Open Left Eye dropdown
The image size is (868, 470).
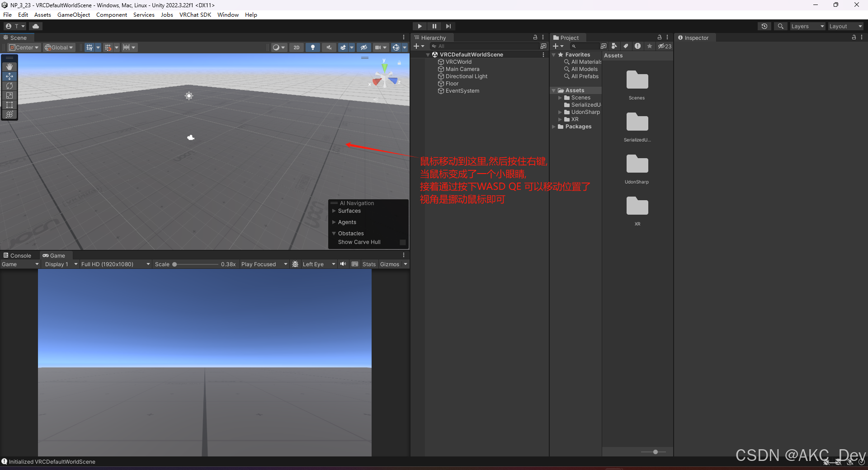tap(319, 264)
